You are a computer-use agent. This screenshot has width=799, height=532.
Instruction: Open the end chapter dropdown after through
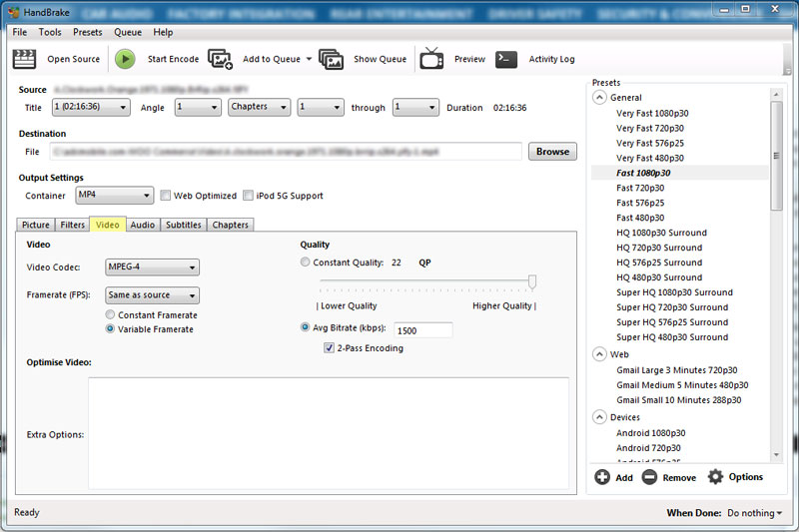415,108
